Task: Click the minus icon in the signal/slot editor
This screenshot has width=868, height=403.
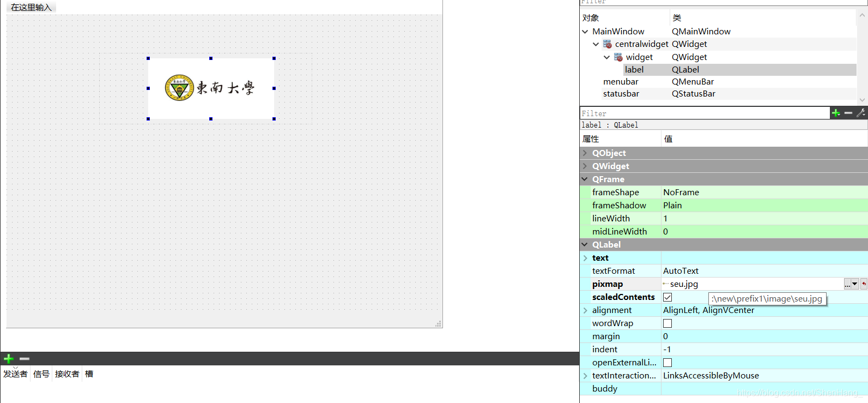Action: [x=24, y=359]
